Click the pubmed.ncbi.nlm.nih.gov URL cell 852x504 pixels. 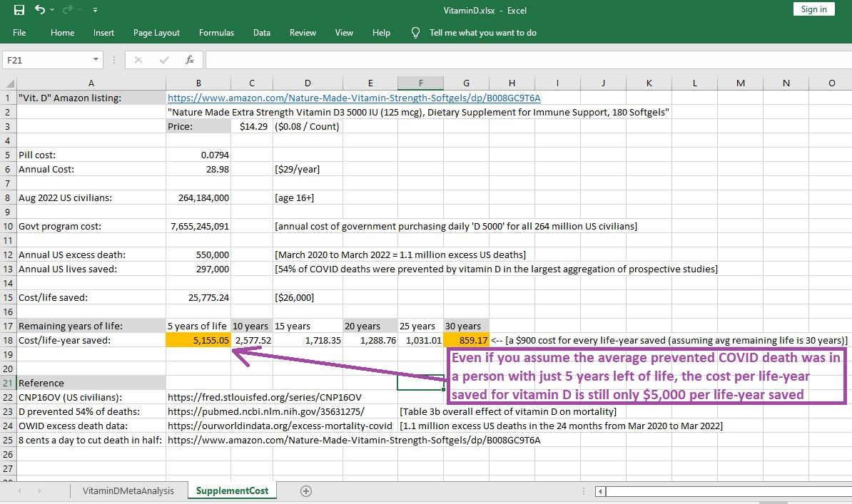tap(266, 411)
